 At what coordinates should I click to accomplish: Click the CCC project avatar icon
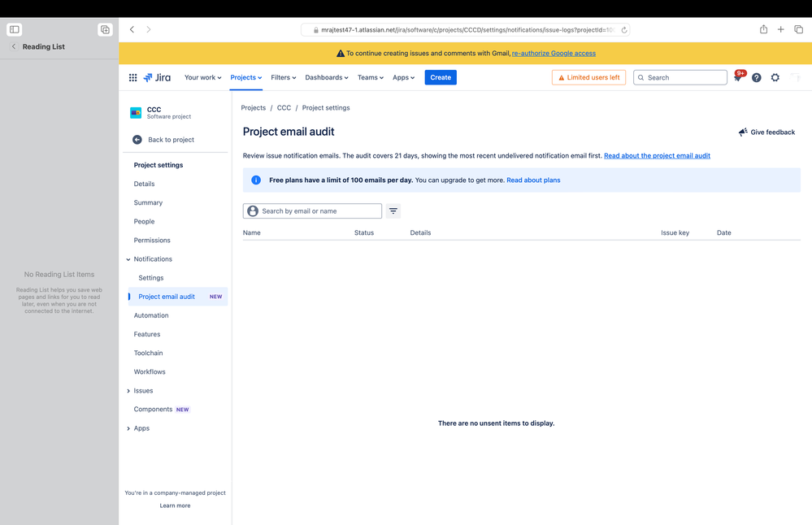pyautogui.click(x=135, y=113)
